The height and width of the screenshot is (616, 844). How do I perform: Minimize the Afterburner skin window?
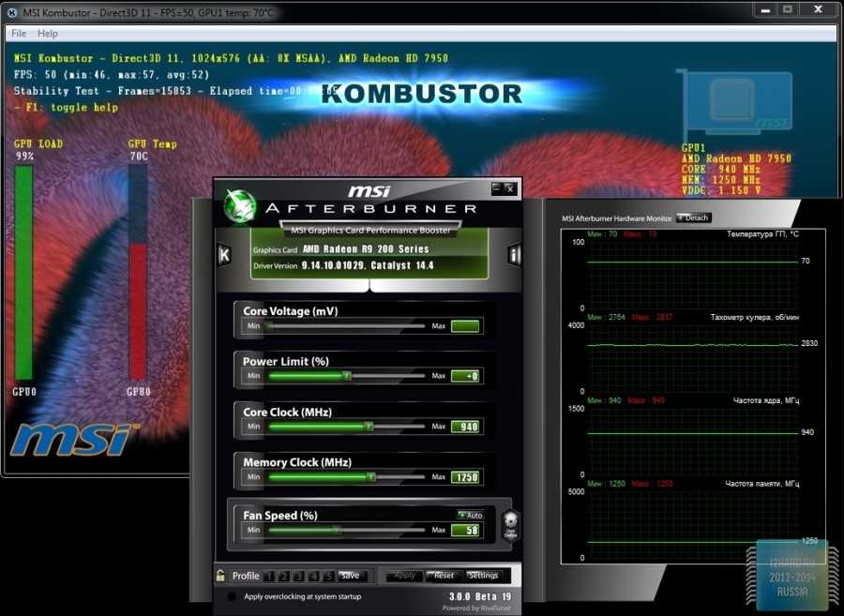496,188
